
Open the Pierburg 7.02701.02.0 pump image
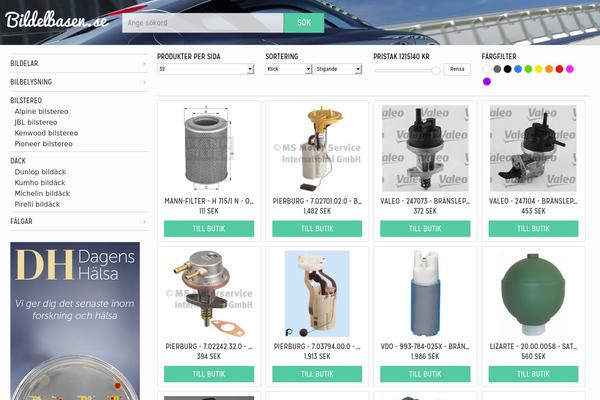[x=317, y=149]
